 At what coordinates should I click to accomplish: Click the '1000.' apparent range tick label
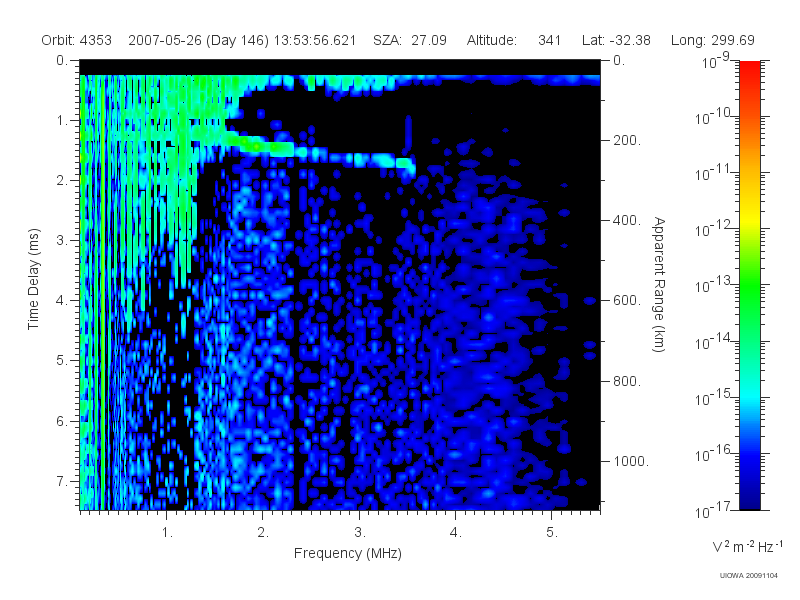pos(631,461)
